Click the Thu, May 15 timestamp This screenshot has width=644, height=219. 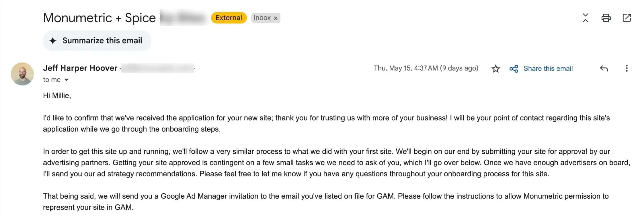[426, 68]
